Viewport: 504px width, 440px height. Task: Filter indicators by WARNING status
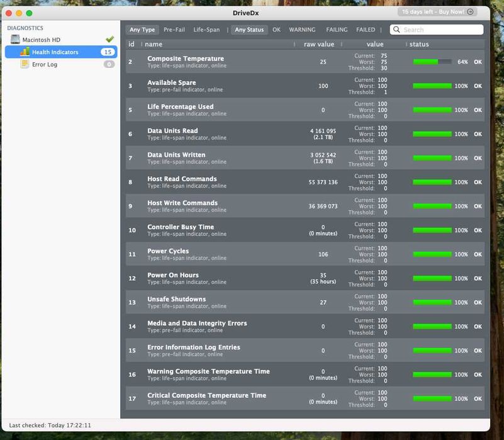click(302, 30)
